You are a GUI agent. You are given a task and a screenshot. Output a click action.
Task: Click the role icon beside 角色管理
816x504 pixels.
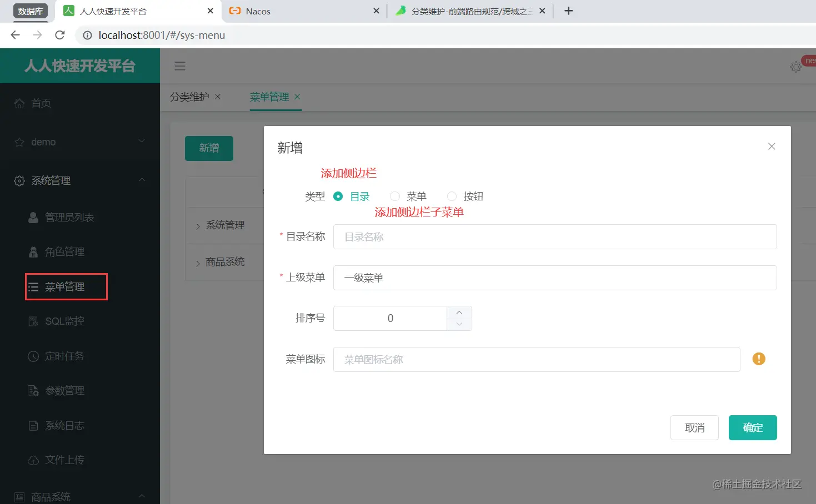(33, 252)
